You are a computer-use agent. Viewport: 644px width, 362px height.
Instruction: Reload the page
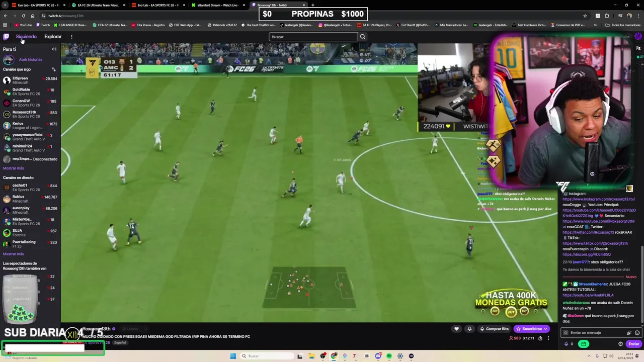(x=23, y=16)
